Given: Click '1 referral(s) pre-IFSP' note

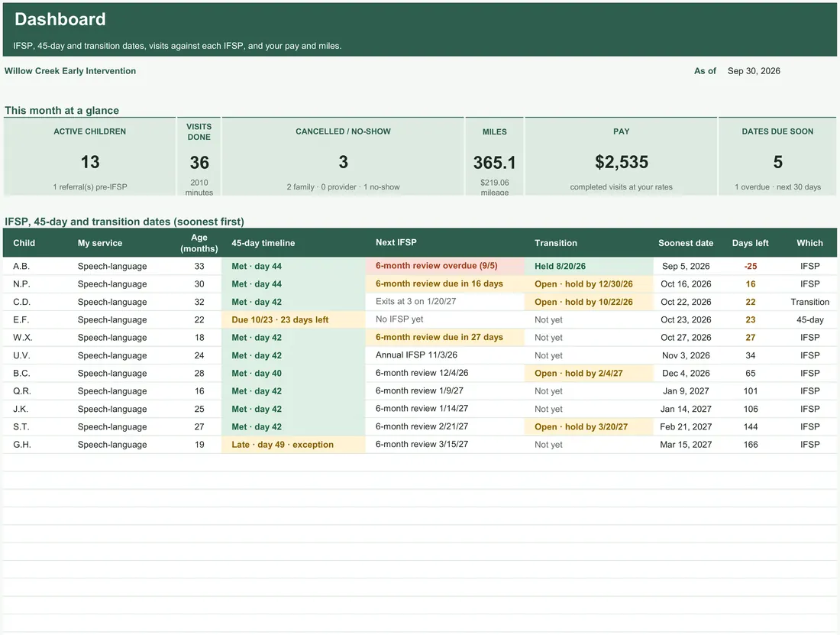Looking at the screenshot, I should (90, 187).
